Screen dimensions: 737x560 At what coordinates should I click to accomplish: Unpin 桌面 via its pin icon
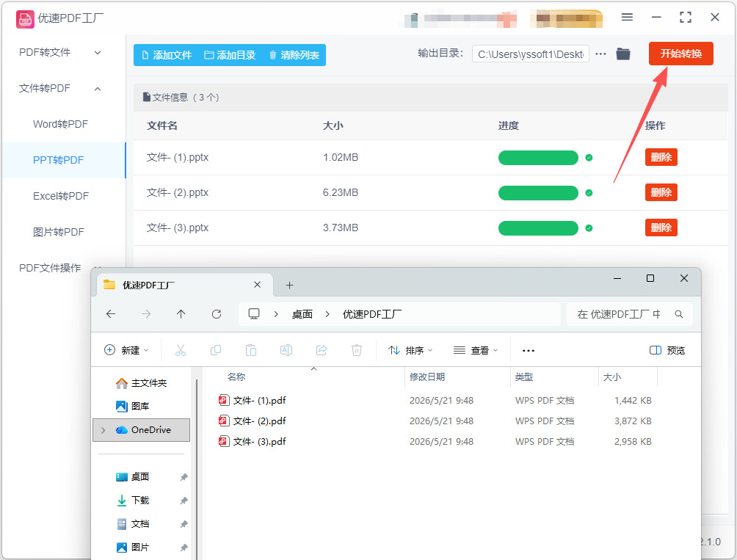(184, 477)
